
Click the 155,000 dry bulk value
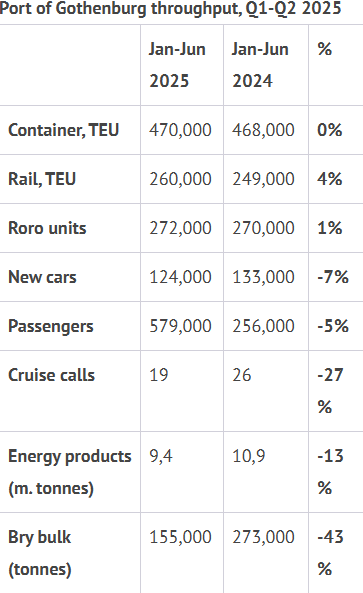180,537
